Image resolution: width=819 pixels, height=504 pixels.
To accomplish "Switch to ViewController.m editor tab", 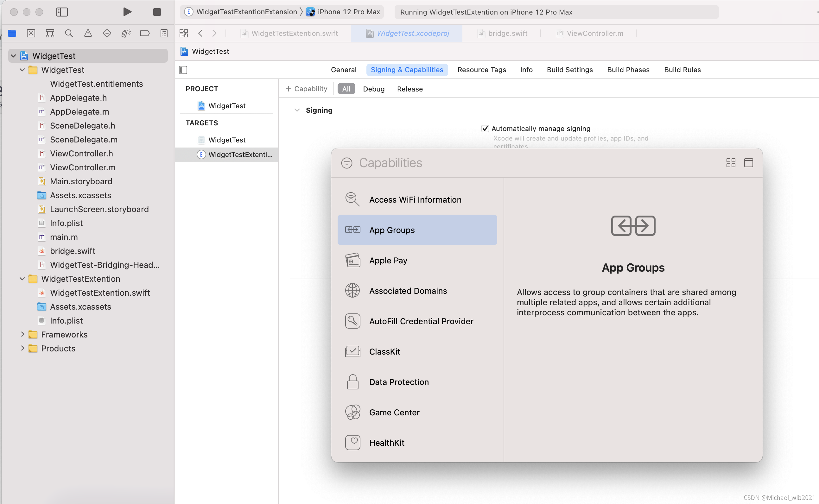I will tap(590, 33).
